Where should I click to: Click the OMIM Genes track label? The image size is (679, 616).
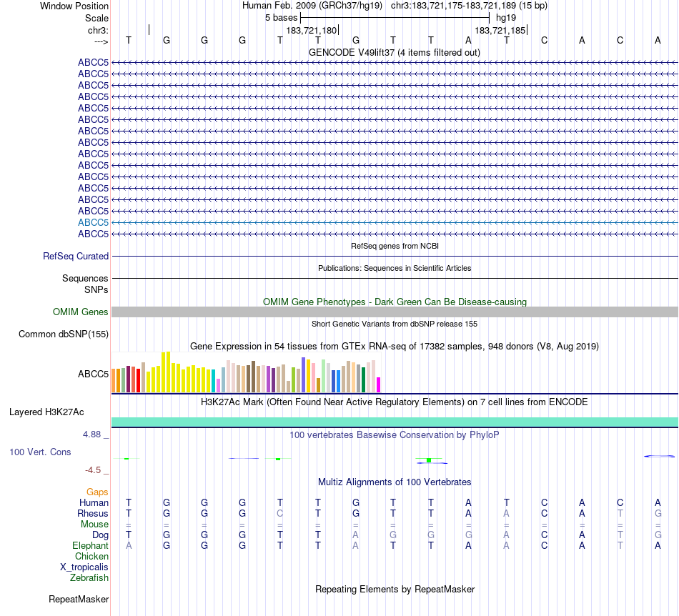tap(81, 312)
